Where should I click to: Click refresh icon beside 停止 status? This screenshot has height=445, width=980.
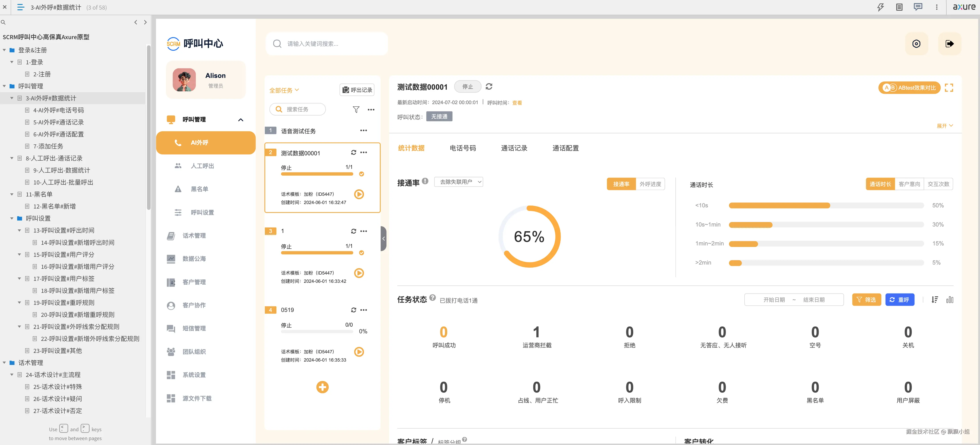(489, 87)
